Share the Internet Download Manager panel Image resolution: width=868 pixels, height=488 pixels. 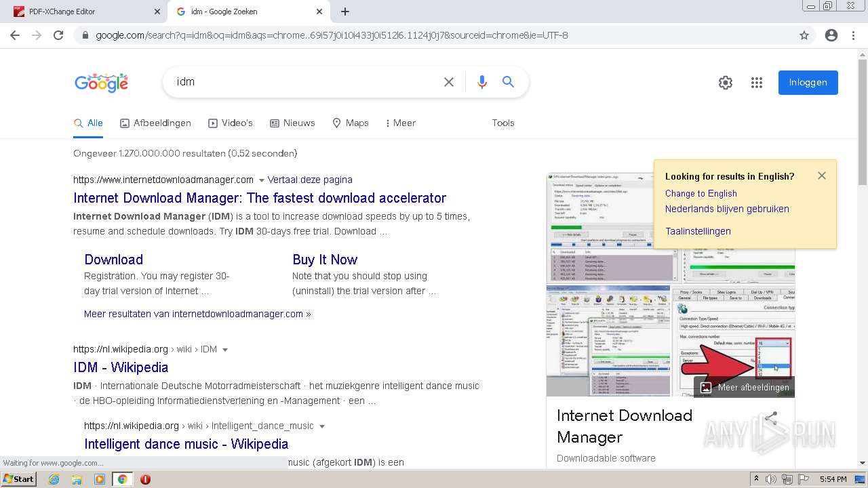coord(770,419)
